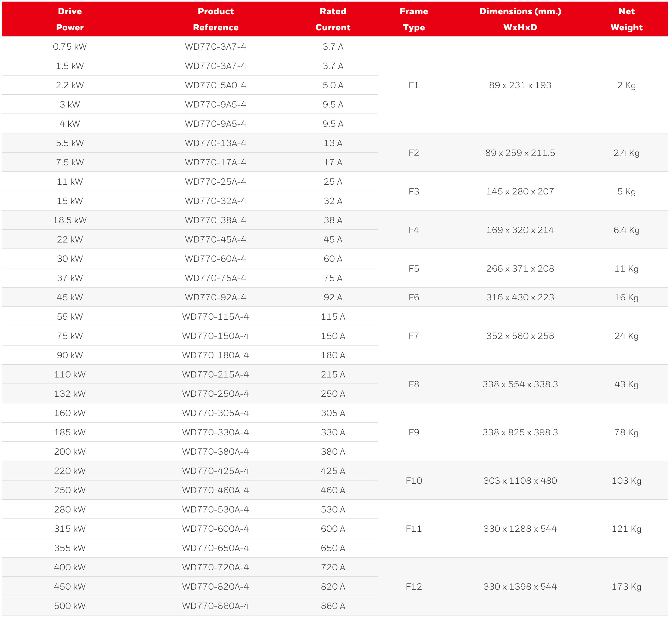Image resolution: width=672 pixels, height=619 pixels.
Task: Click dimensions 330 x 1288 x 544
Action: click(520, 529)
